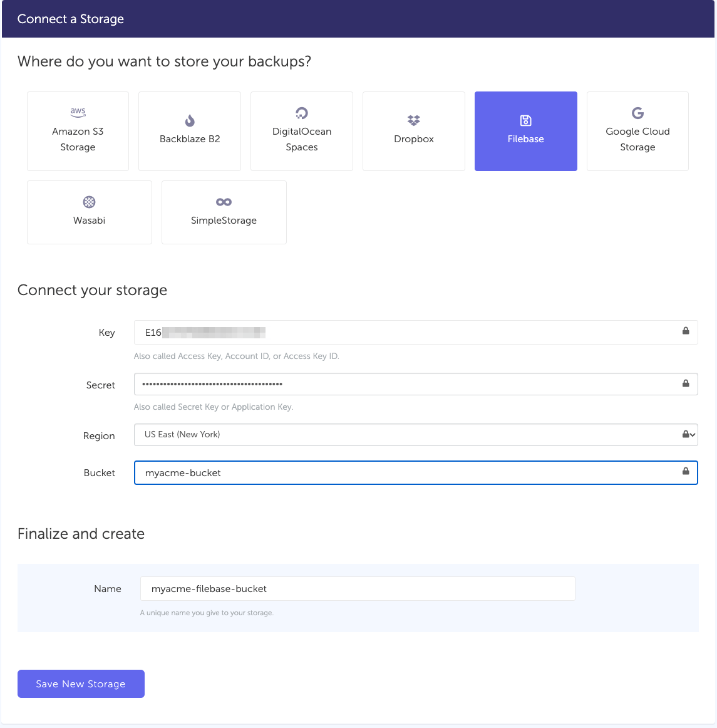The width and height of the screenshot is (717, 728).
Task: Click the 'Connect your storage' heading
Action: tap(92, 290)
